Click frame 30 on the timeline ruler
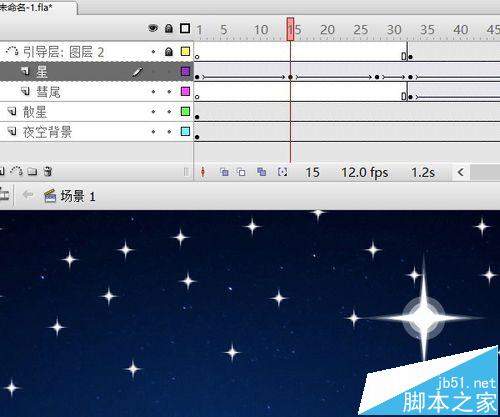Screen dimensions: 500x417 pyautogui.click(x=394, y=30)
